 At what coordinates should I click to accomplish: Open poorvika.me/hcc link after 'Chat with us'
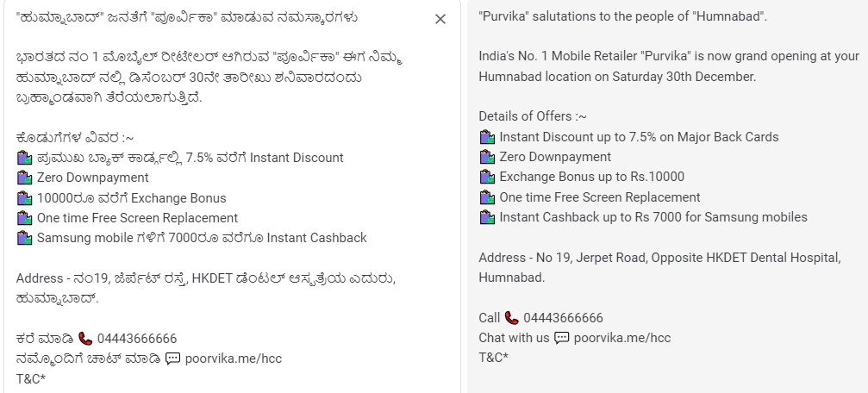pyautogui.click(x=622, y=338)
